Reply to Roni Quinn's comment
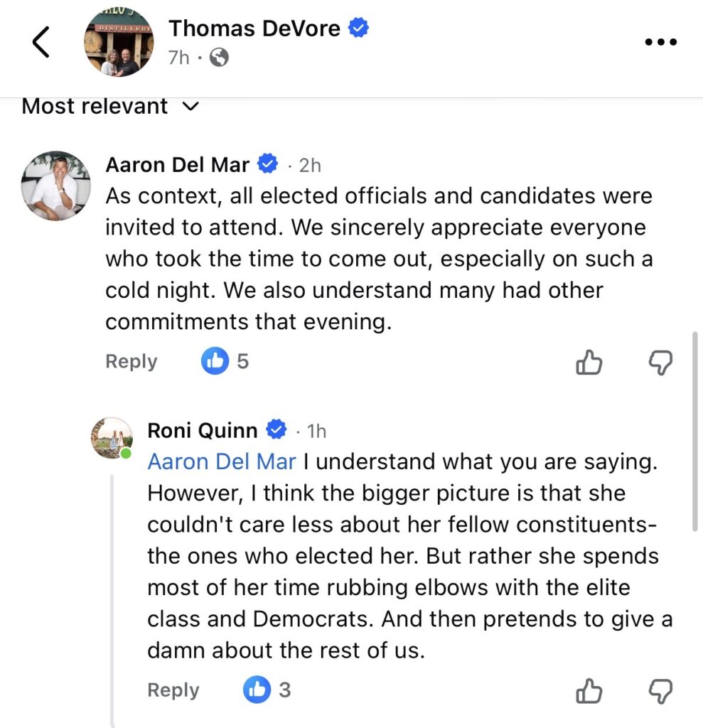The height and width of the screenshot is (728, 703). [173, 690]
